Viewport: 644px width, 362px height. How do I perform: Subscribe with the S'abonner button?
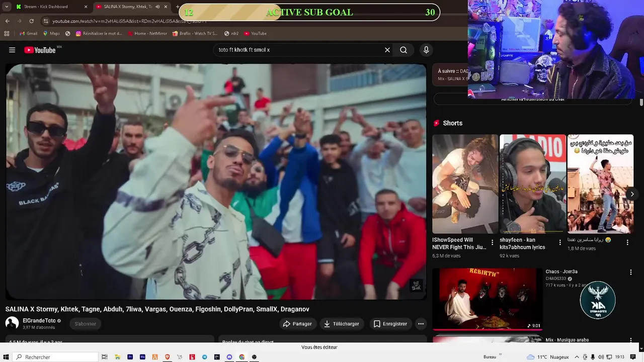(86, 324)
